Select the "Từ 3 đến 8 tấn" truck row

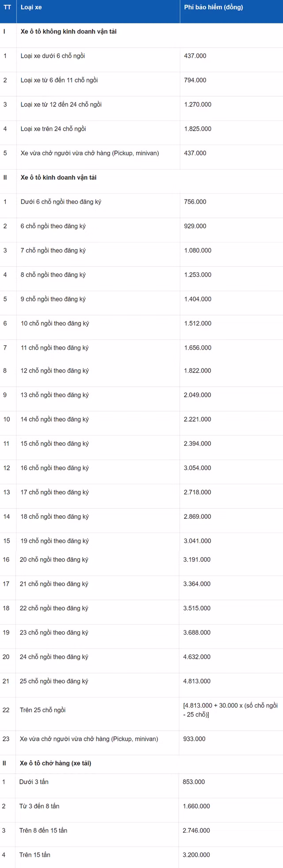point(39,806)
